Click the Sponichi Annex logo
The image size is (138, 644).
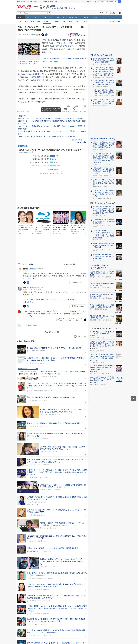77,35
